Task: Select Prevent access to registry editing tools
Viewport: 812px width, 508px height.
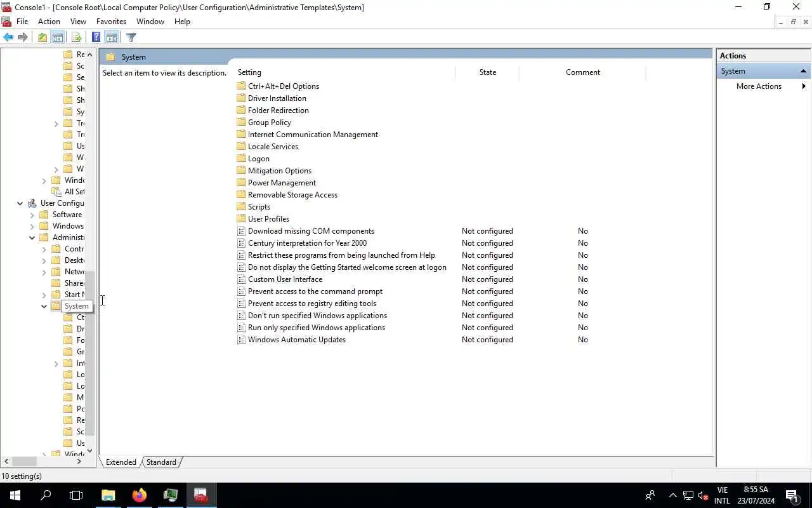Action: point(312,304)
